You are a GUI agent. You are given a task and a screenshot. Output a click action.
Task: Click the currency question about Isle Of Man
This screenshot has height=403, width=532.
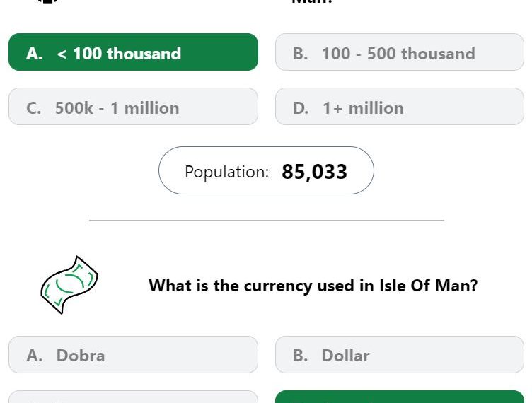[x=313, y=286]
